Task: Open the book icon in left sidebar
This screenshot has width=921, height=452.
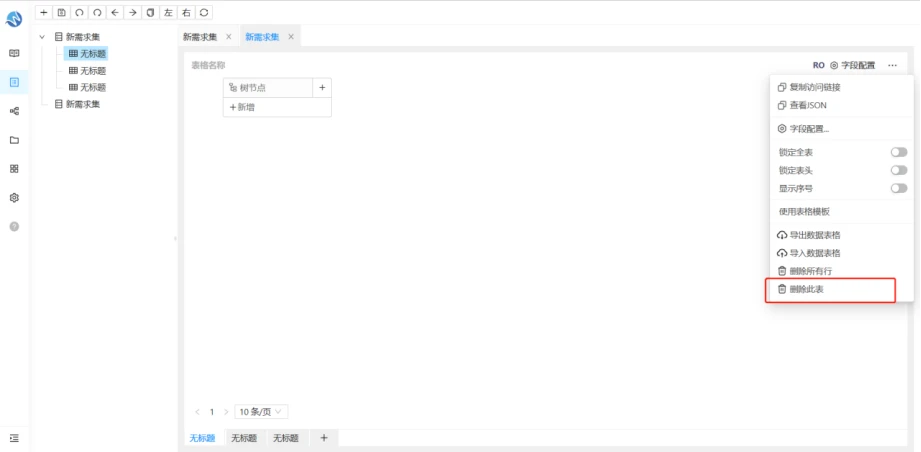Action: 14,53
